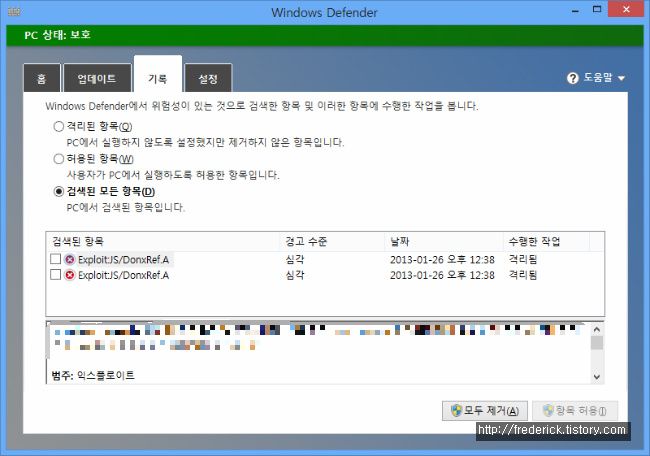Screen dimensions: 650x456
Task: Select the 검색된 모든 항목 radio button
Action: 59,191
